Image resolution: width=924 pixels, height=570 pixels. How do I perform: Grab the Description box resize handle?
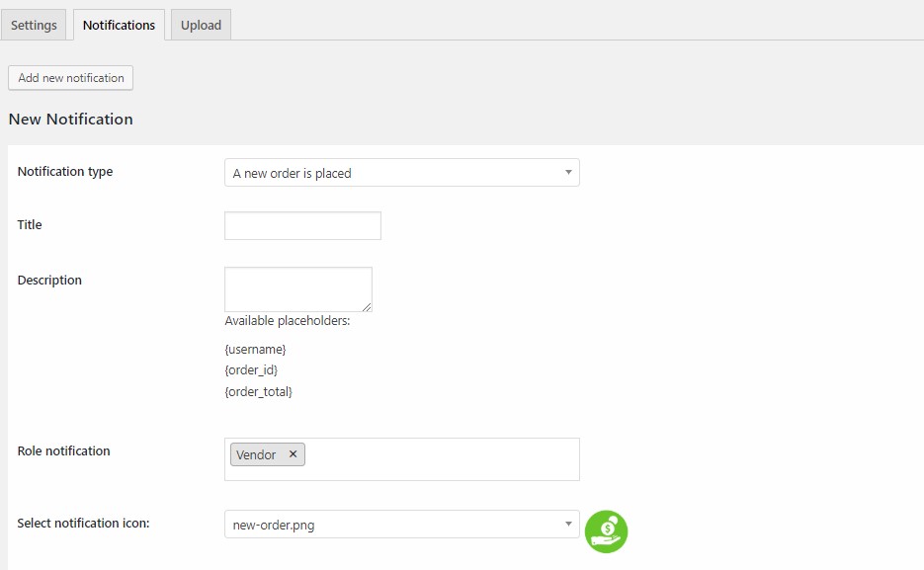point(367,307)
